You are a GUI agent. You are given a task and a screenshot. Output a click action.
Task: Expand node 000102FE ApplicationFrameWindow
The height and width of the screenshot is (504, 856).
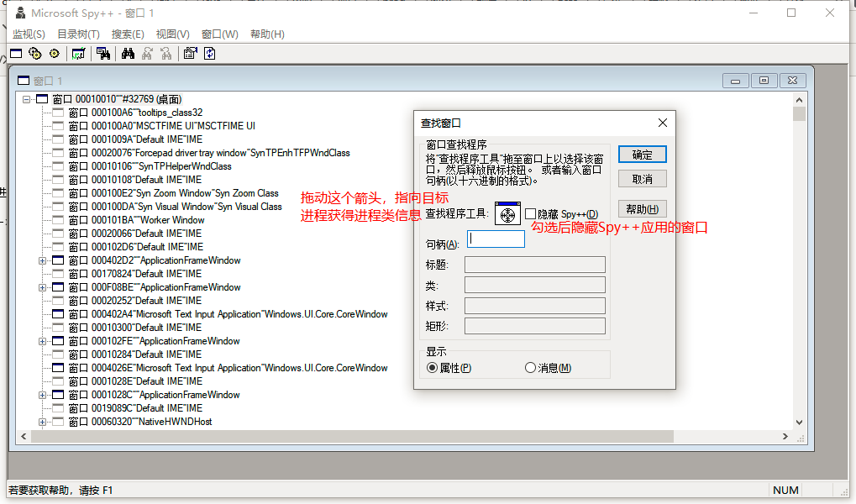(42, 341)
